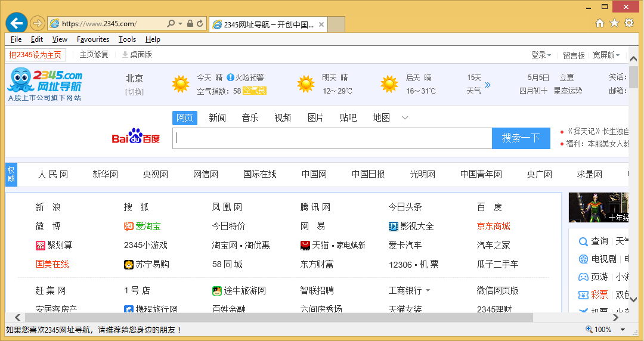
Task: Click 留言板 link
Action: pyautogui.click(x=574, y=55)
